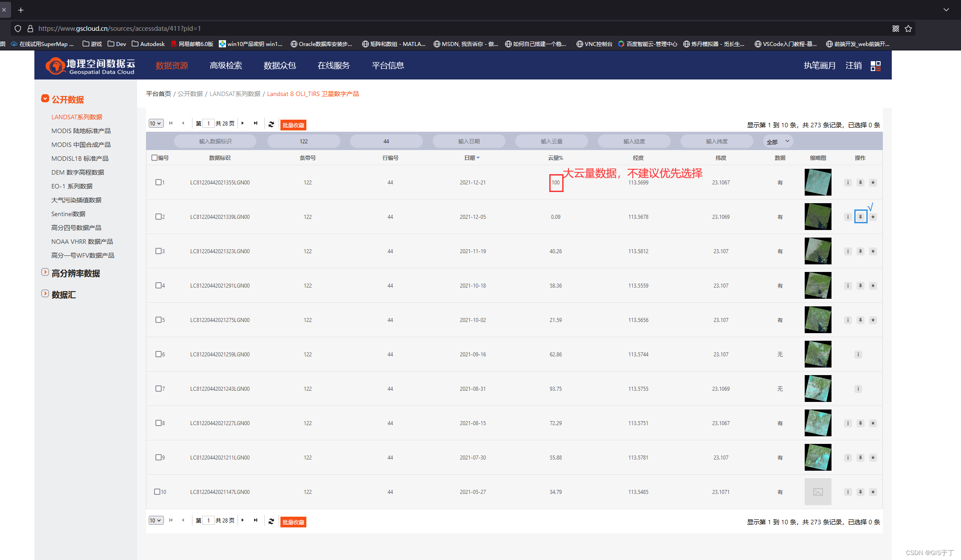Open the 全部 data filter dropdown
This screenshot has width=961, height=560.
[x=777, y=142]
